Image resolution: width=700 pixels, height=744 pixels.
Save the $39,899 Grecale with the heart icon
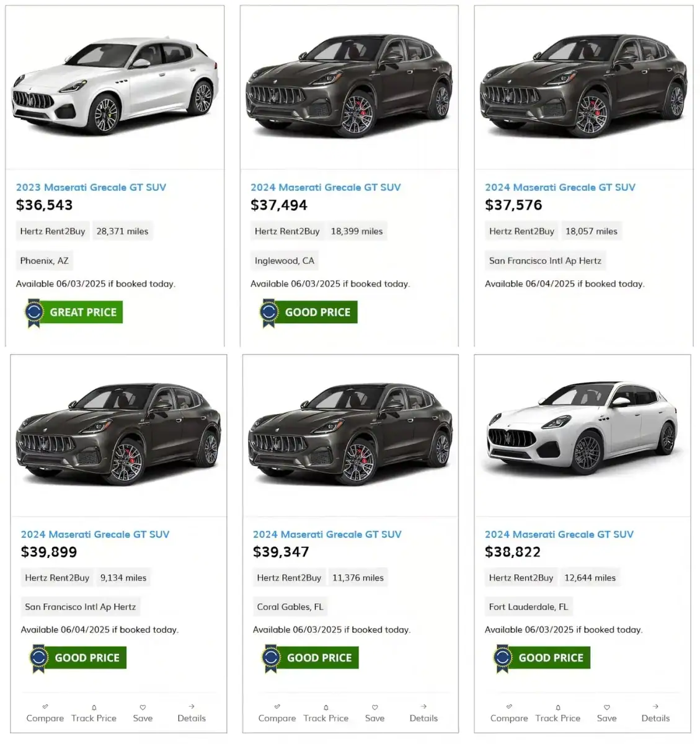[143, 707]
